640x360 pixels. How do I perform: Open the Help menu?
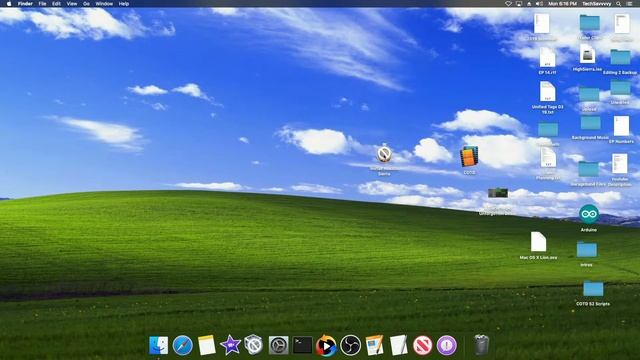(124, 4)
